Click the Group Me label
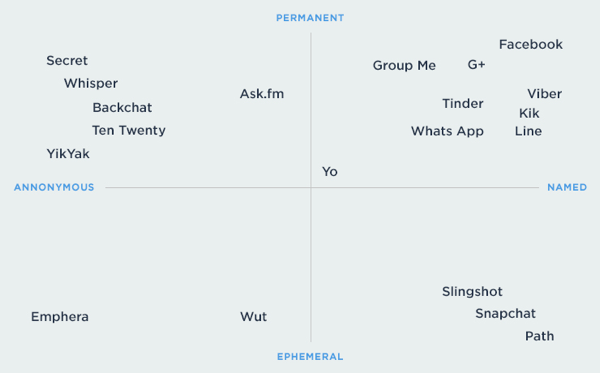Image resolution: width=600 pixels, height=373 pixels. 404,66
